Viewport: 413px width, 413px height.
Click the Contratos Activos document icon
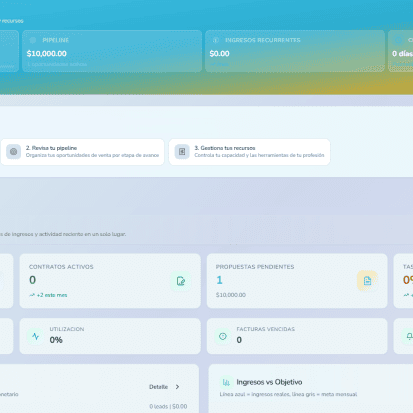(x=181, y=281)
